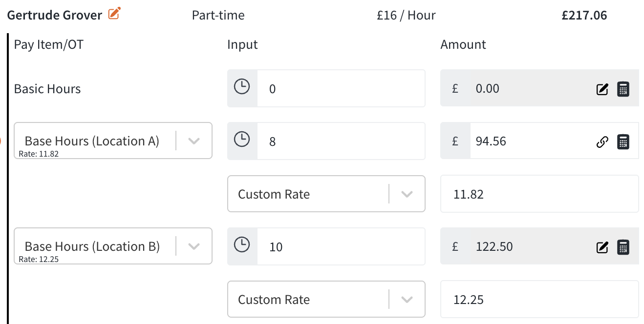This screenshot has width=644, height=324.
Task: Click the clock icon beside the 8 hours input
Action: pos(242,141)
